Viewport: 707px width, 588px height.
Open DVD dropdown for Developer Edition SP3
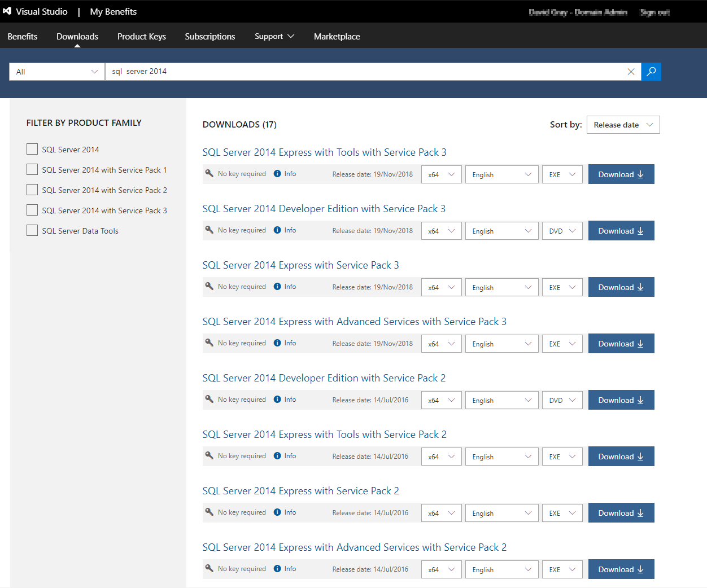[562, 231]
